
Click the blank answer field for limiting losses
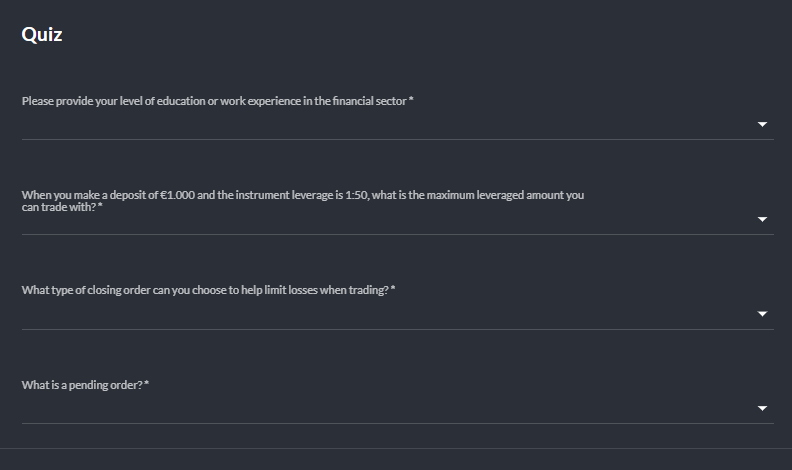tap(398, 315)
